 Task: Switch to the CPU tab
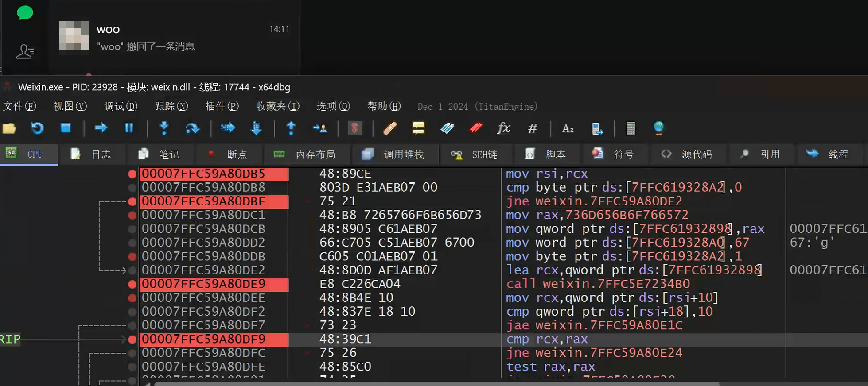click(29, 154)
